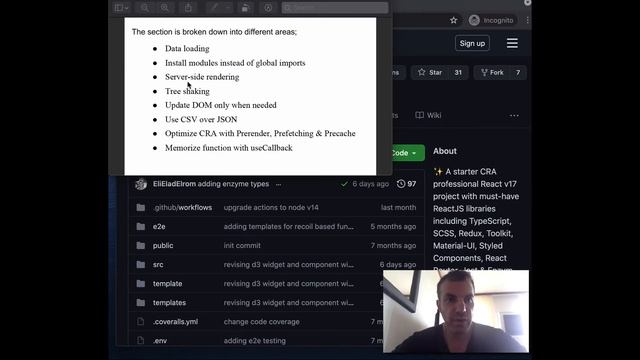Image resolution: width=640 pixels, height=360 pixels.
Task: Switch to the Wiki tab
Action: coord(428,116)
